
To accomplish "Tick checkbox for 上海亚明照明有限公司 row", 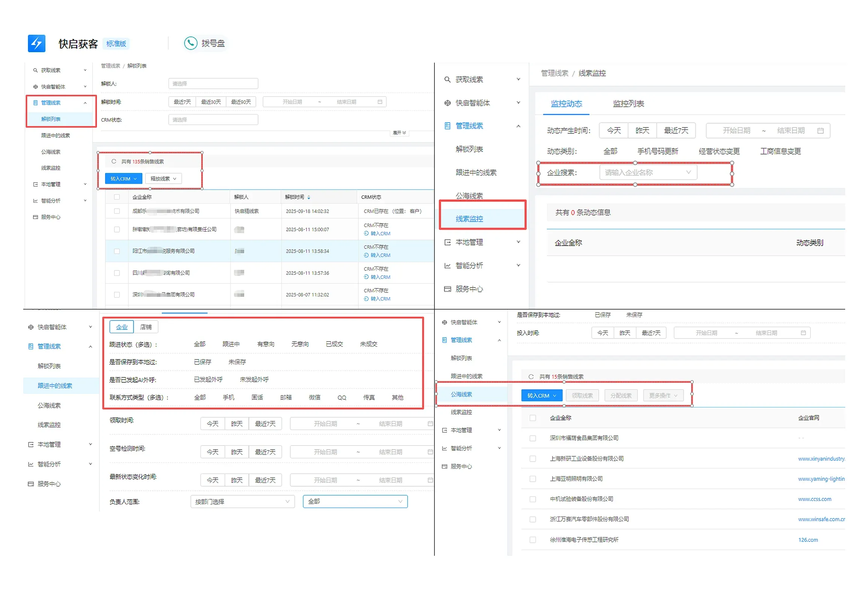I will [532, 479].
